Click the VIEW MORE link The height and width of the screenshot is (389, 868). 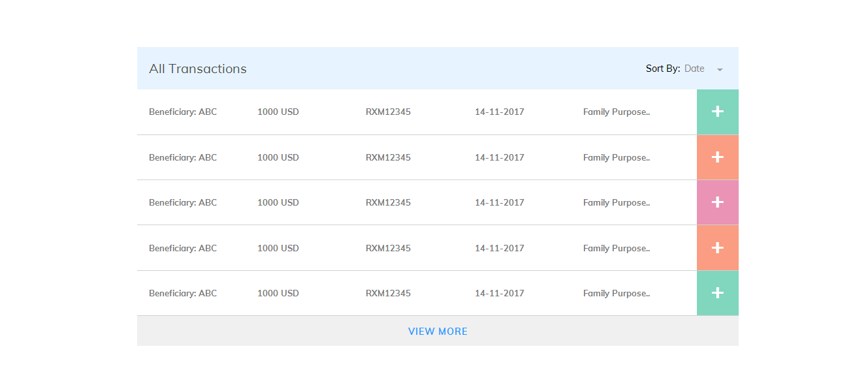tap(438, 332)
